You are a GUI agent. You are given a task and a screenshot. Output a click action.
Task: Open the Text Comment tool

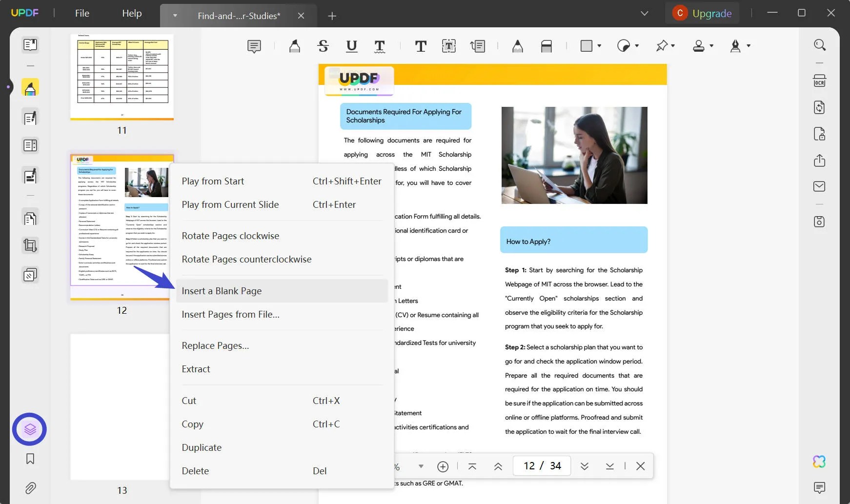(421, 46)
